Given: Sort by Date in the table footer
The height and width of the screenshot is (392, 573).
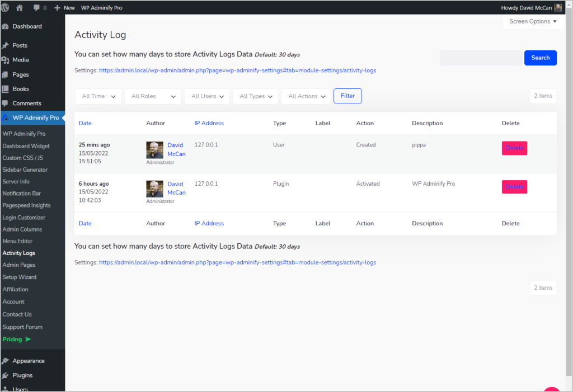Looking at the screenshot, I should coord(85,223).
